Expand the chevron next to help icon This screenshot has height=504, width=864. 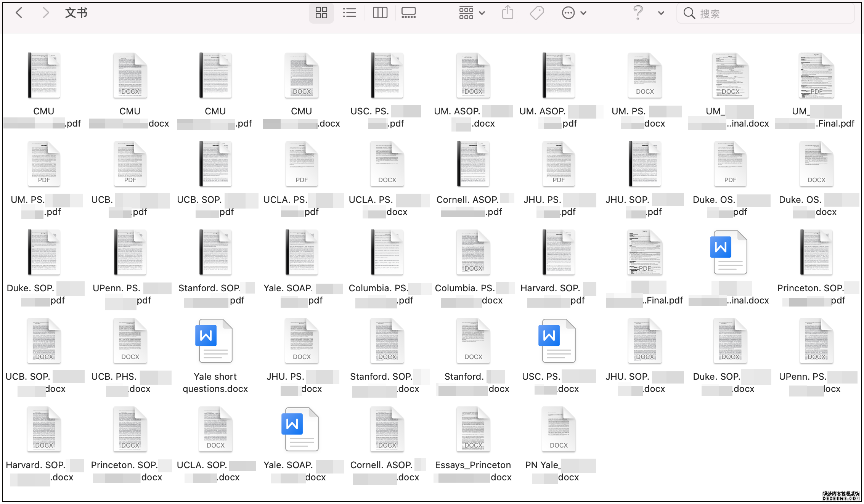coord(661,13)
